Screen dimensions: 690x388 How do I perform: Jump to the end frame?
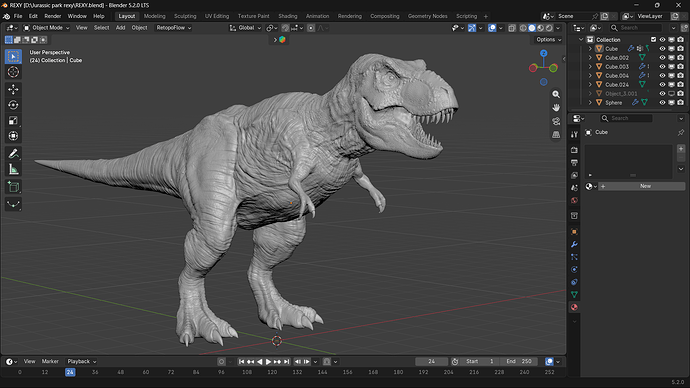[286, 362]
